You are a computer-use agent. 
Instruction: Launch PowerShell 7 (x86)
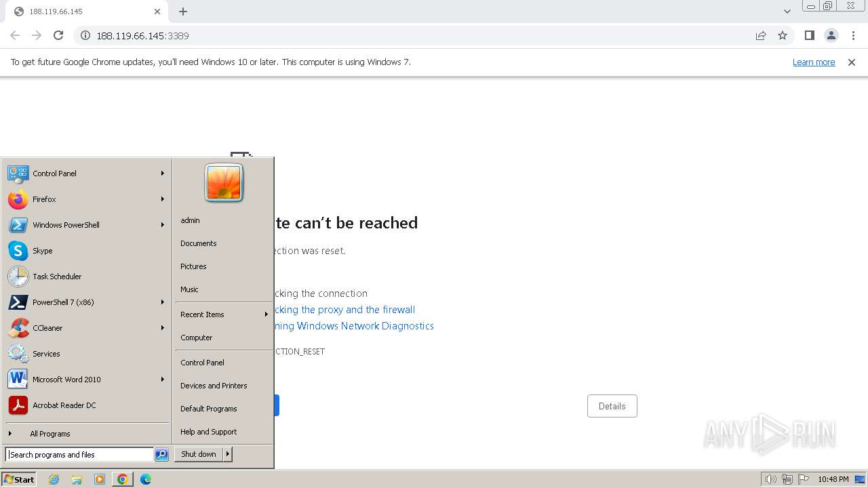86,302
